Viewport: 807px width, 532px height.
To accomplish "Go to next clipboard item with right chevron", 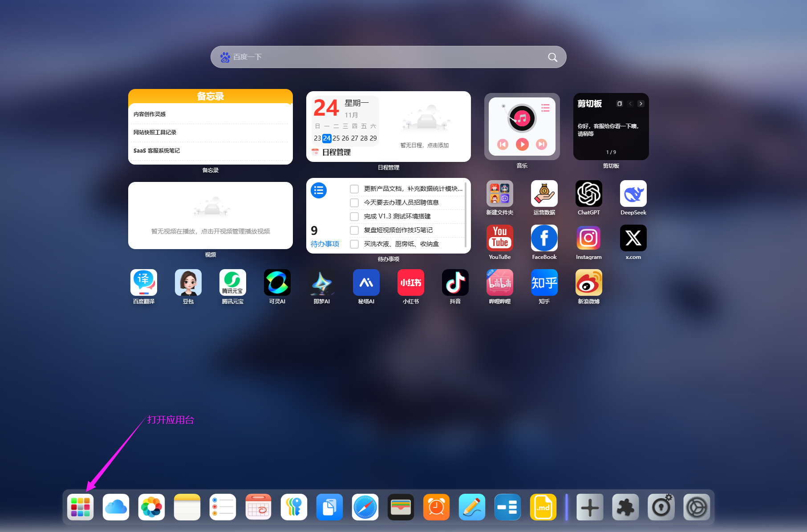I will (641, 104).
